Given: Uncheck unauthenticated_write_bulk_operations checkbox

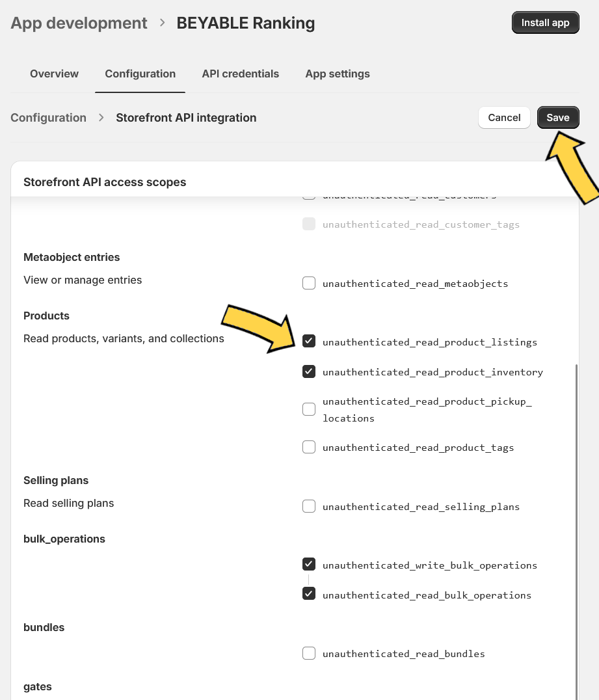Looking at the screenshot, I should [309, 564].
